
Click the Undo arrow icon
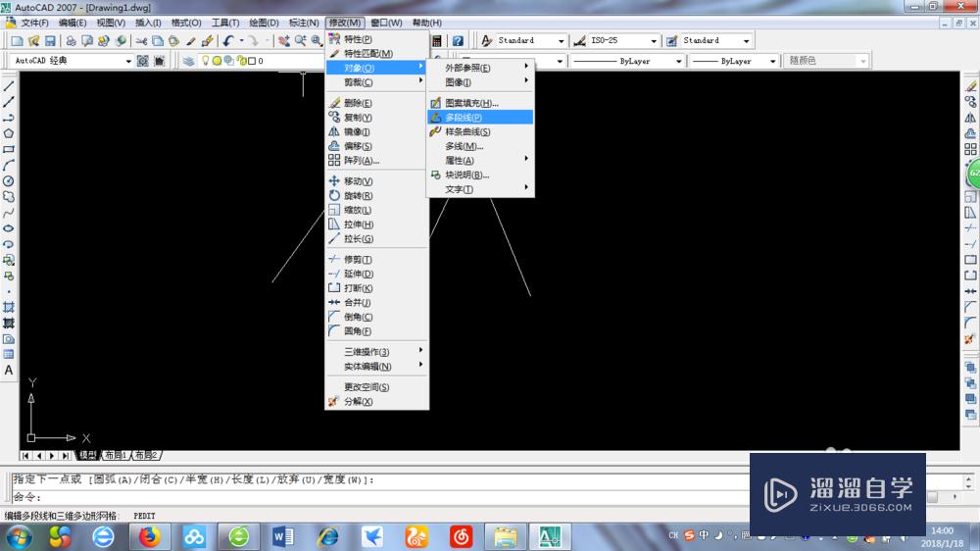click(228, 40)
